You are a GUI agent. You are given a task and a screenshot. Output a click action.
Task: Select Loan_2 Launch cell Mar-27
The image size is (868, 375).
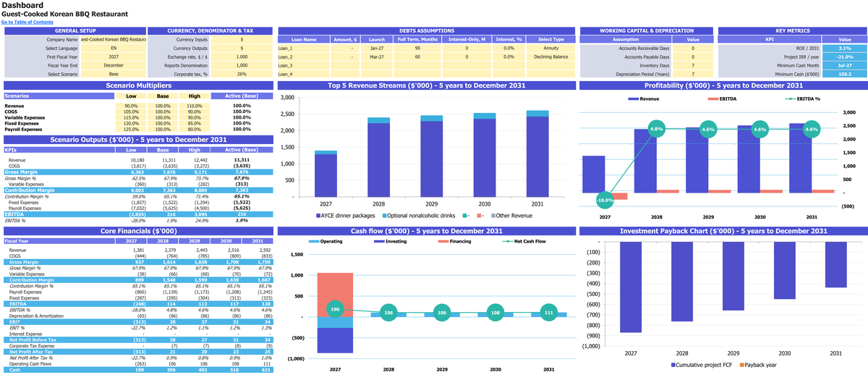[x=376, y=56]
